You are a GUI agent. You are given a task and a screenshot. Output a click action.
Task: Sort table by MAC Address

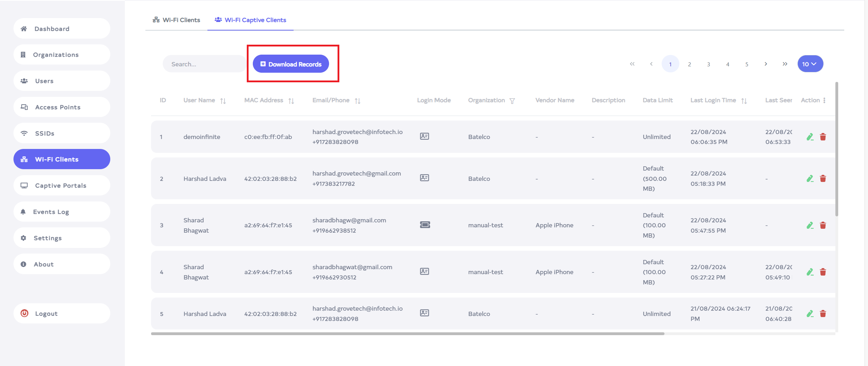pyautogui.click(x=291, y=101)
